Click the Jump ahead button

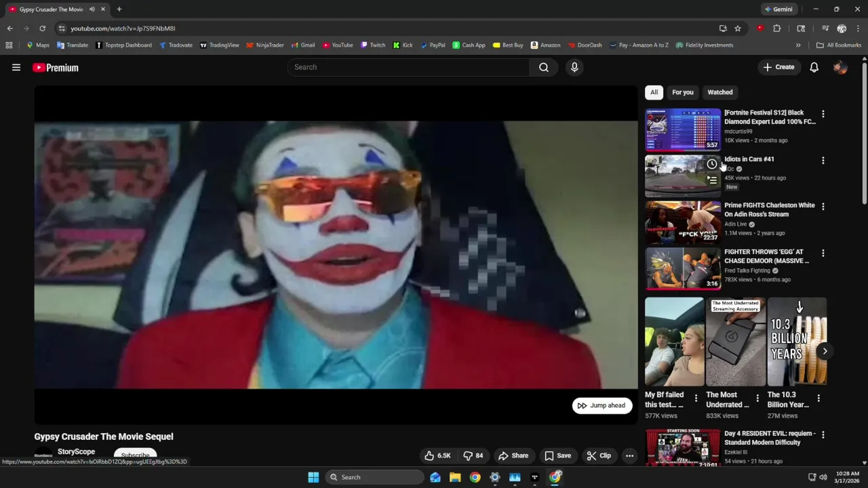pos(601,405)
